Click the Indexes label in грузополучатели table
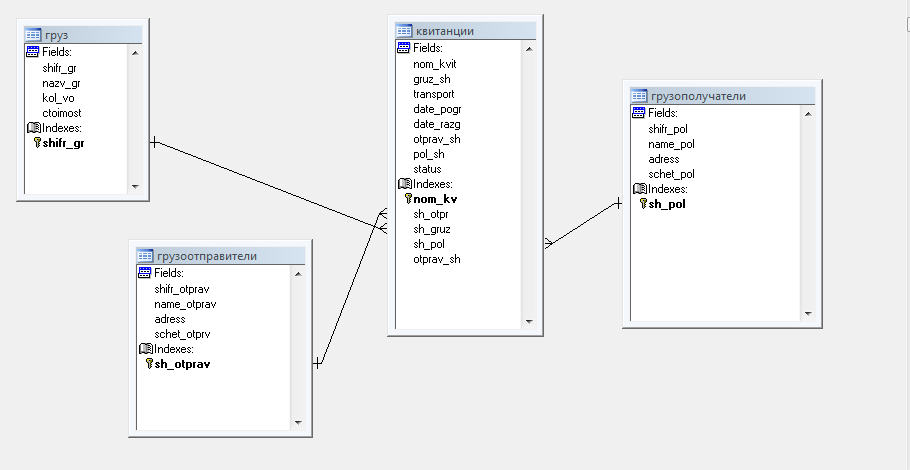 [x=668, y=189]
